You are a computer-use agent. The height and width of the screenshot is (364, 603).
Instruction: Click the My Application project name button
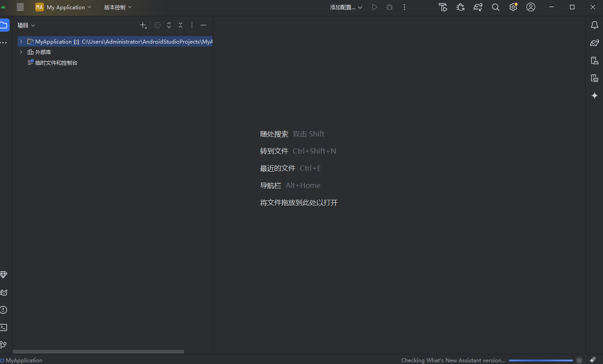(64, 7)
